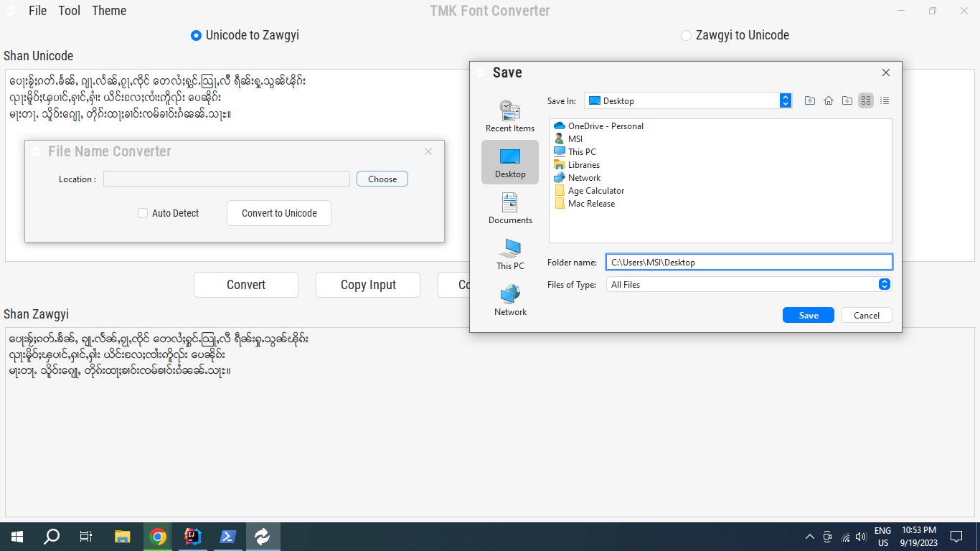Open the Save In dropdown

[786, 100]
